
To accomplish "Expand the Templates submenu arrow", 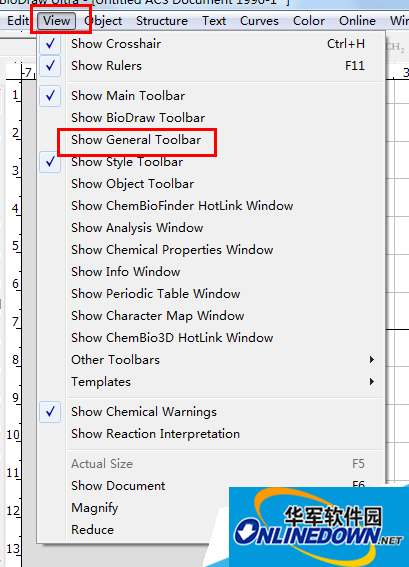I will 371,381.
